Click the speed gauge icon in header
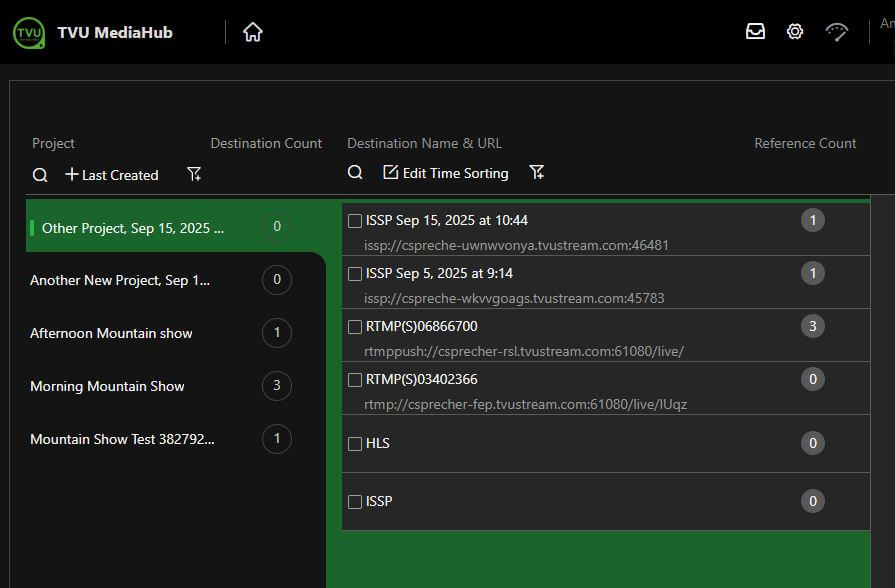The width and height of the screenshot is (895, 588). 836,32
